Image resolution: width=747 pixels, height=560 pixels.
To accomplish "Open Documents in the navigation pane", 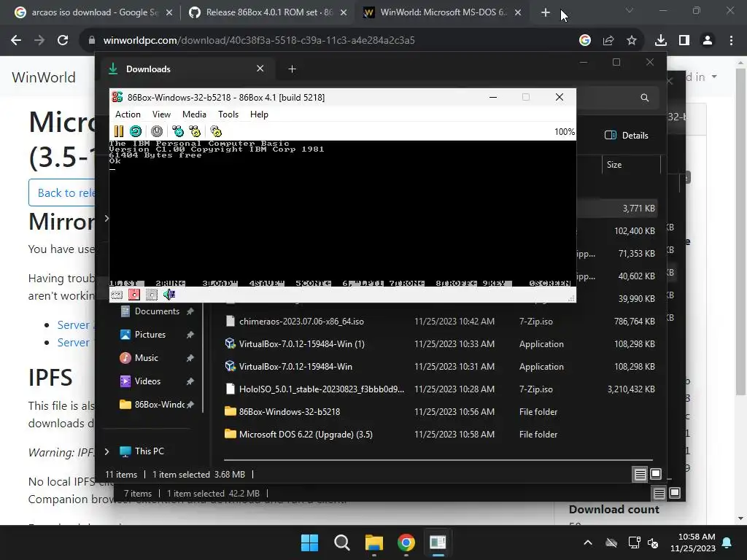I will click(157, 311).
